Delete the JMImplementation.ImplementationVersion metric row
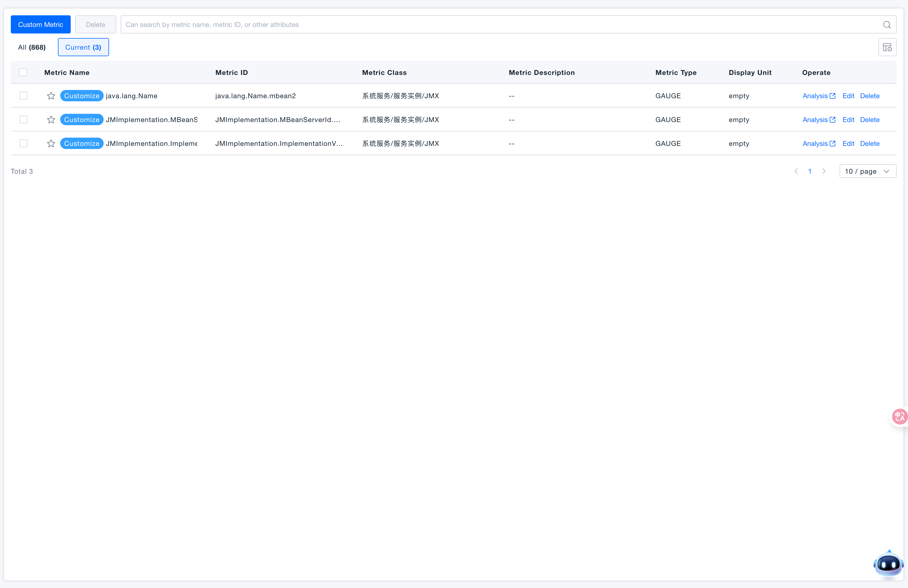This screenshot has height=588, width=908. [869, 143]
